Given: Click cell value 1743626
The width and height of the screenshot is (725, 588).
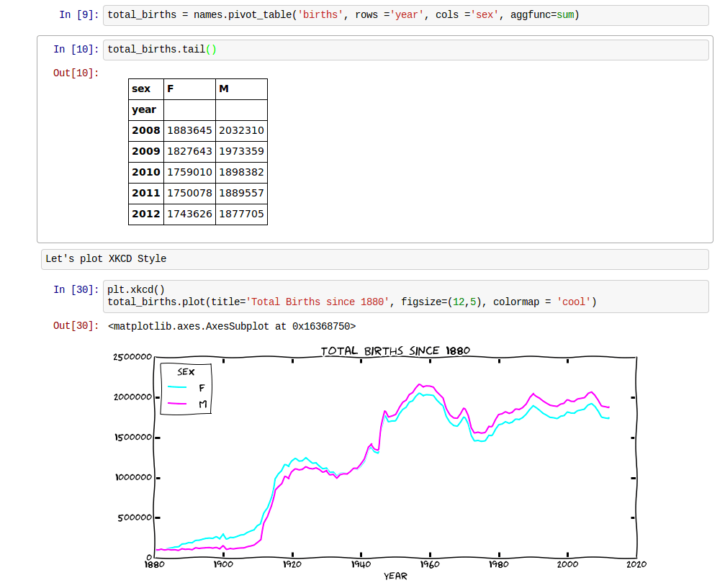Looking at the screenshot, I should pyautogui.click(x=189, y=214).
